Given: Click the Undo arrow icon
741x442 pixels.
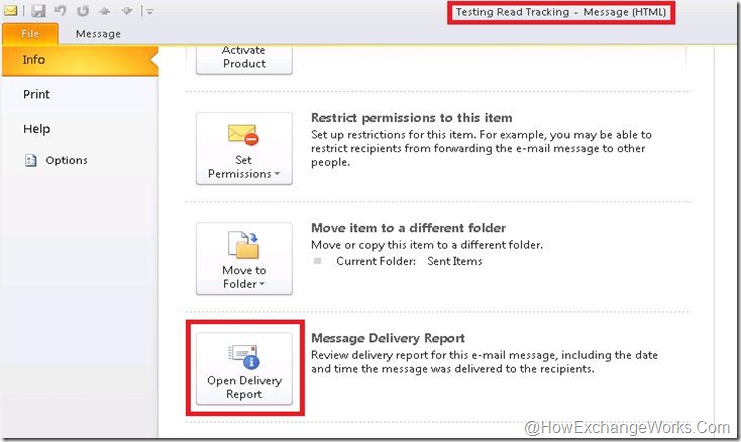Looking at the screenshot, I should click(60, 10).
